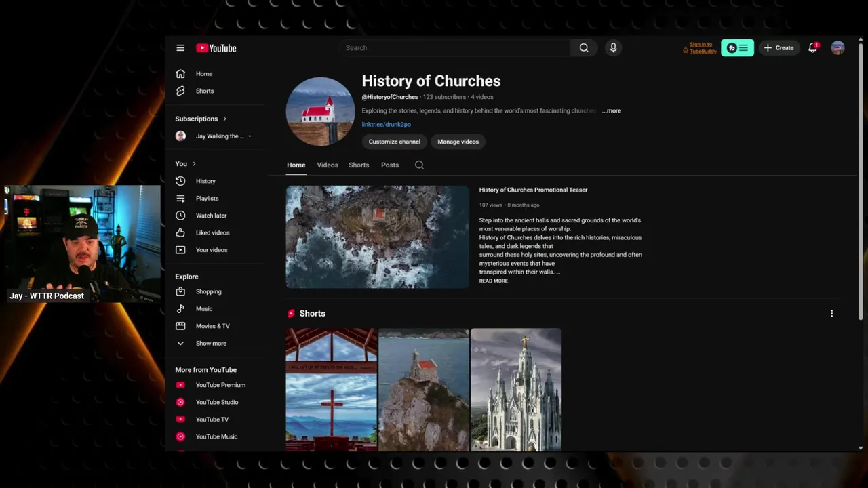868x488 pixels.
Task: Expand the You section chevron
Action: [x=194, y=164]
